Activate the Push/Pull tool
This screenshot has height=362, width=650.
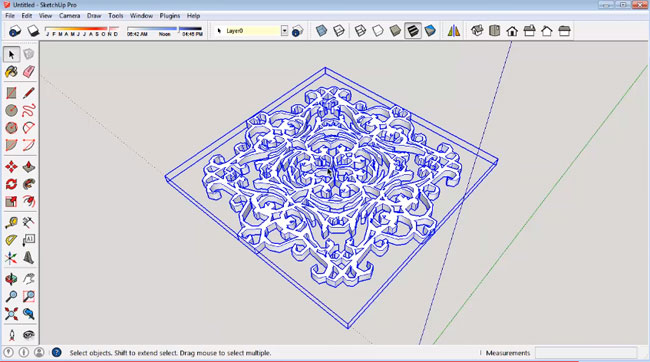coord(29,167)
